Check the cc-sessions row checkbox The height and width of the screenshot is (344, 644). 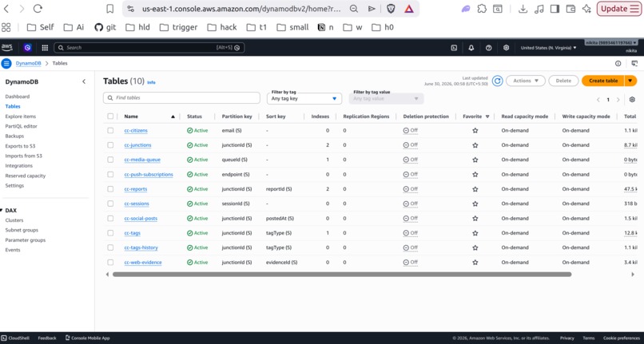[x=110, y=204]
